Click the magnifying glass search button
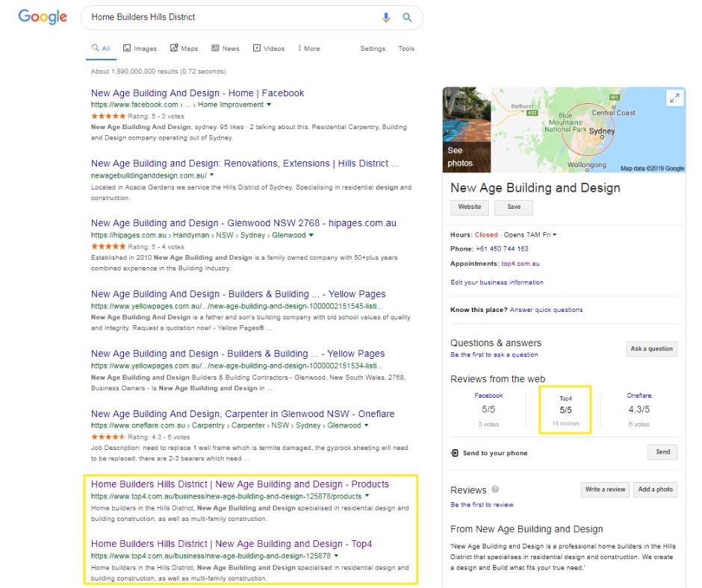This screenshot has width=702, height=588. coord(407,17)
